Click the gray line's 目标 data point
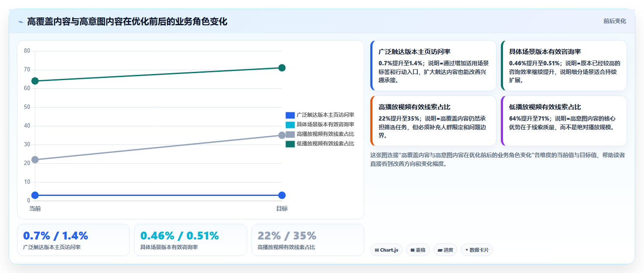 coord(282,135)
